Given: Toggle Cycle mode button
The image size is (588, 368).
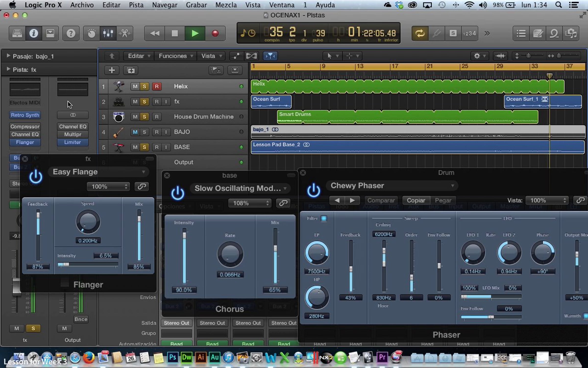Looking at the screenshot, I should pos(420,33).
